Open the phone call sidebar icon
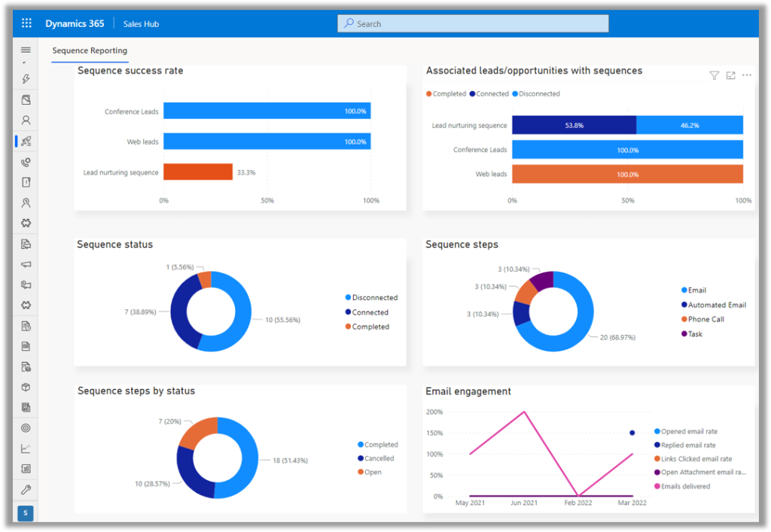 coord(26,162)
